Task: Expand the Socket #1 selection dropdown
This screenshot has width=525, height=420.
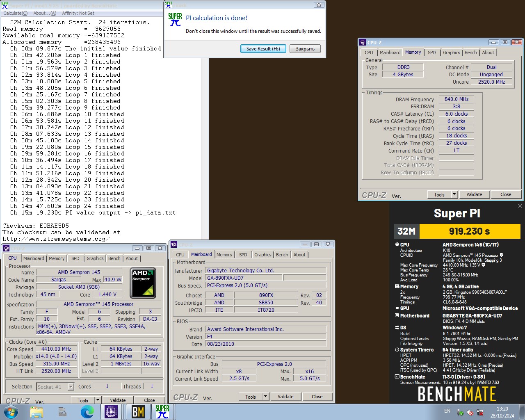Action: pyautogui.click(x=71, y=387)
